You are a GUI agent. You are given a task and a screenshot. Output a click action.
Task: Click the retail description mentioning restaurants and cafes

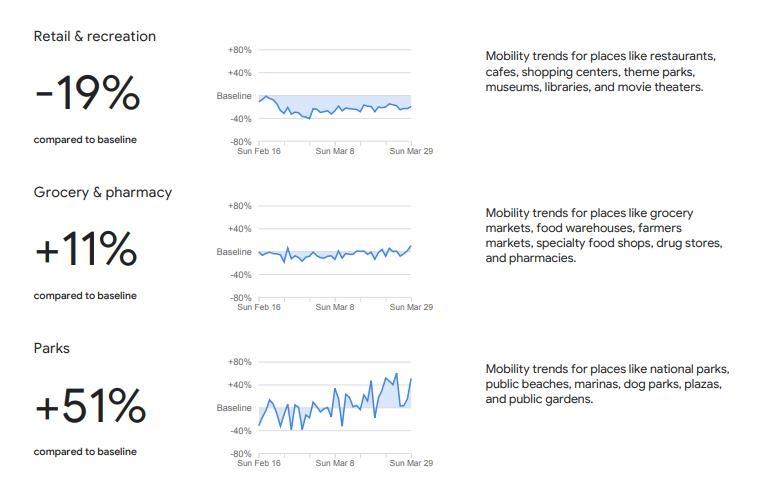(600, 71)
